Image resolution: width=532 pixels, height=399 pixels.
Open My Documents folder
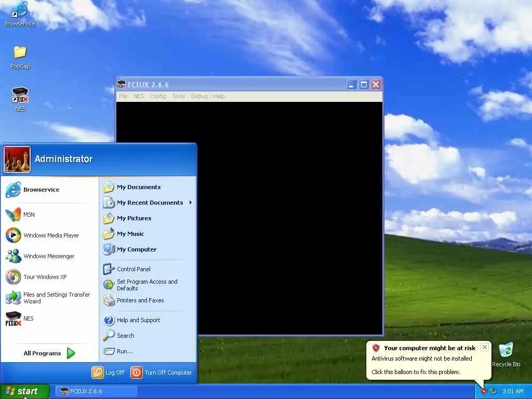148,187
